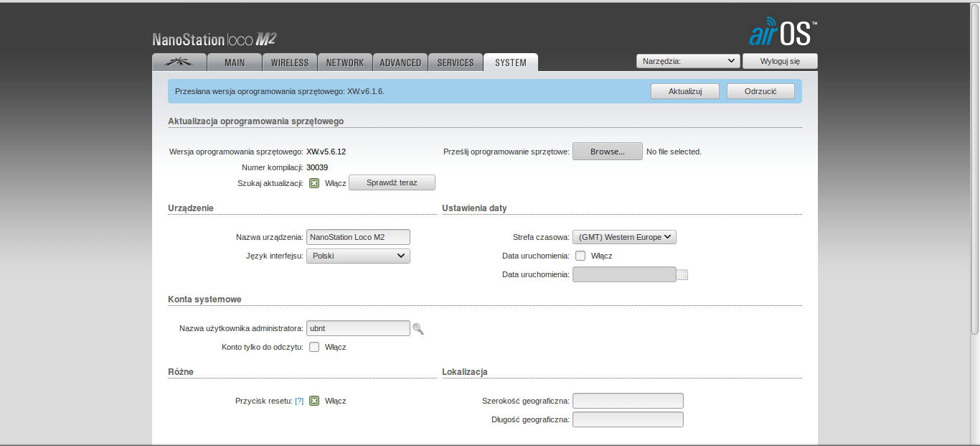
Task: Click the Ustawienia daty section heading
Action: (474, 208)
